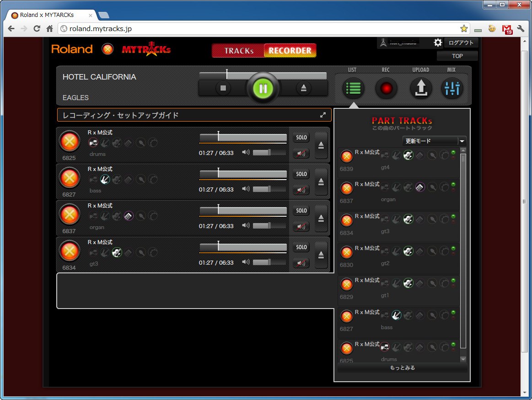Screen dimensions: 532x400
Task: Switch to the RECORDER tab
Action: tap(290, 50)
